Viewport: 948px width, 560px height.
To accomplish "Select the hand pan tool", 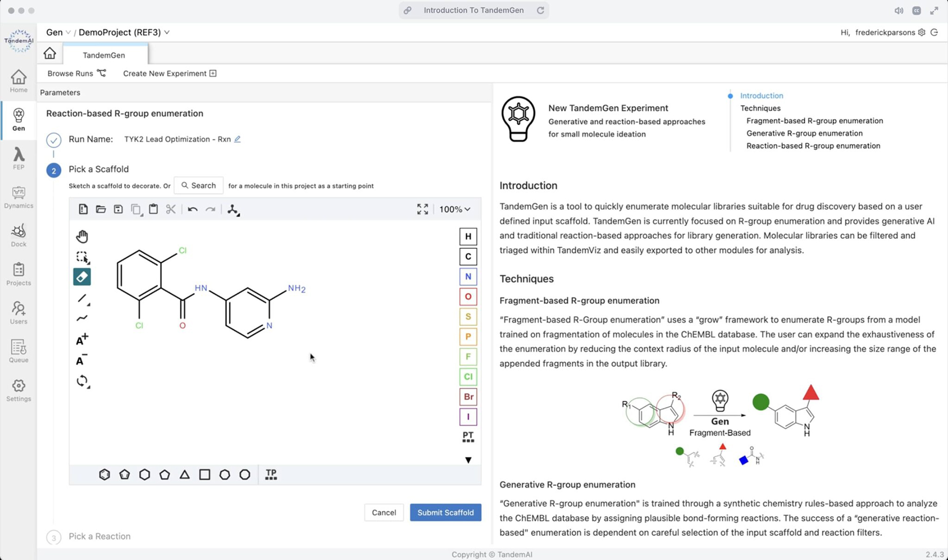I will pos(82,236).
